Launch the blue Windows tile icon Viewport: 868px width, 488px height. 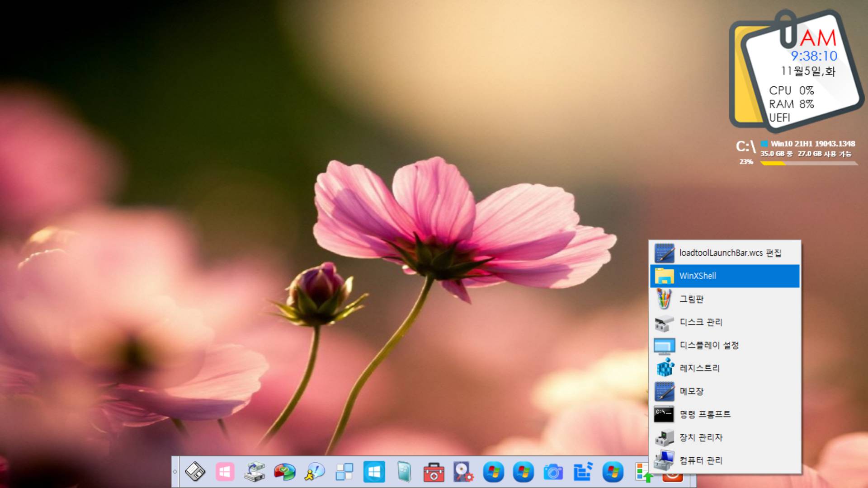pos(374,472)
